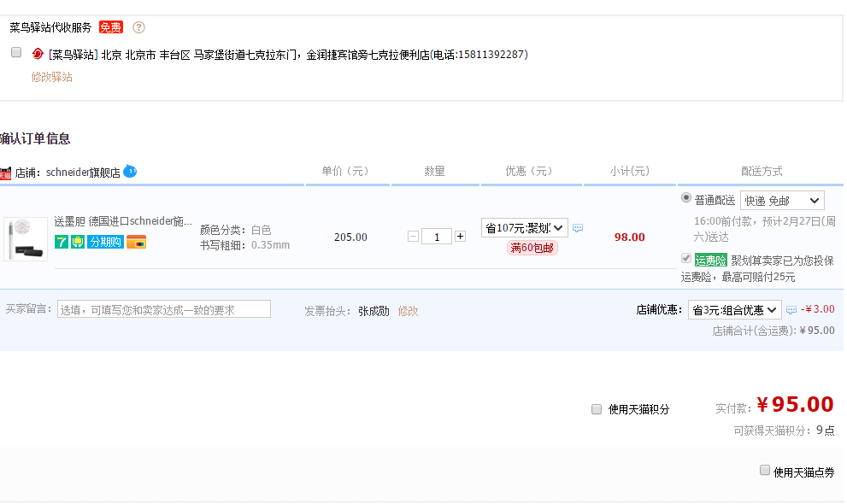This screenshot has height=504, width=847.
Task: Click the quantity input field
Action: coord(437,237)
